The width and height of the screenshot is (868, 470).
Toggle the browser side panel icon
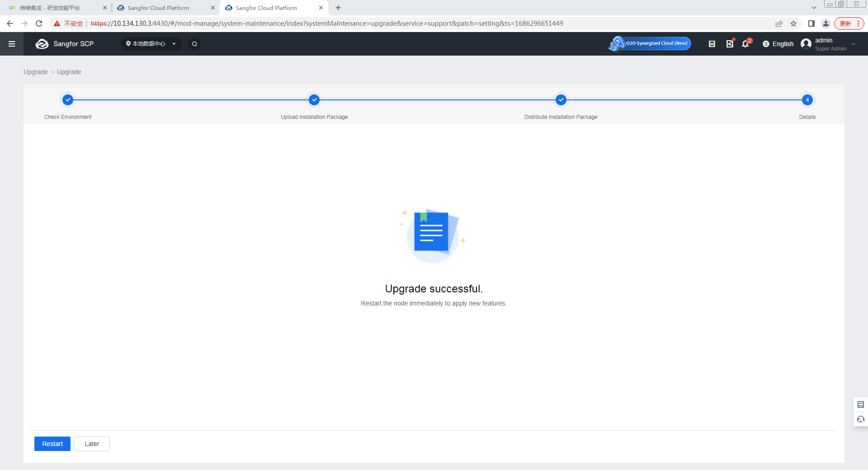point(811,23)
